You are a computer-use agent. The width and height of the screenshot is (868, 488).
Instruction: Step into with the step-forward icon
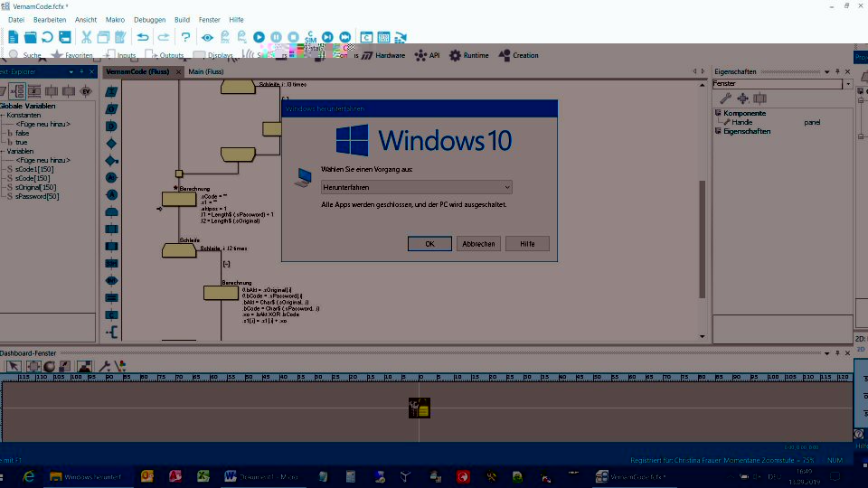[327, 37]
